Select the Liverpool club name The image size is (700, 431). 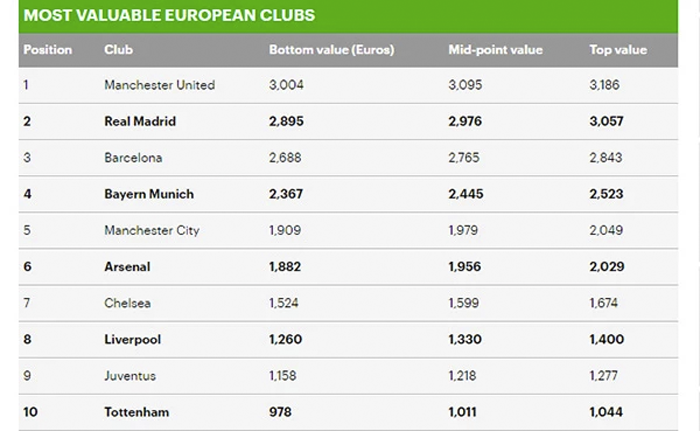pyautogui.click(x=132, y=339)
